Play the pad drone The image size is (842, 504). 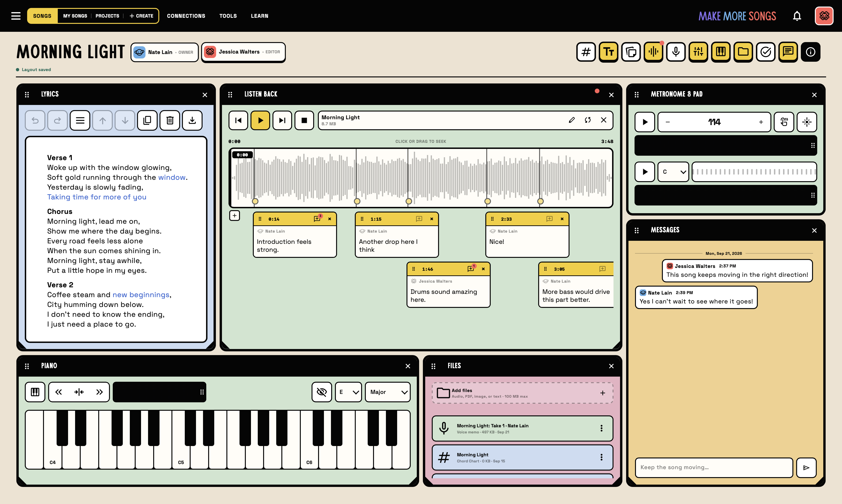[645, 172]
